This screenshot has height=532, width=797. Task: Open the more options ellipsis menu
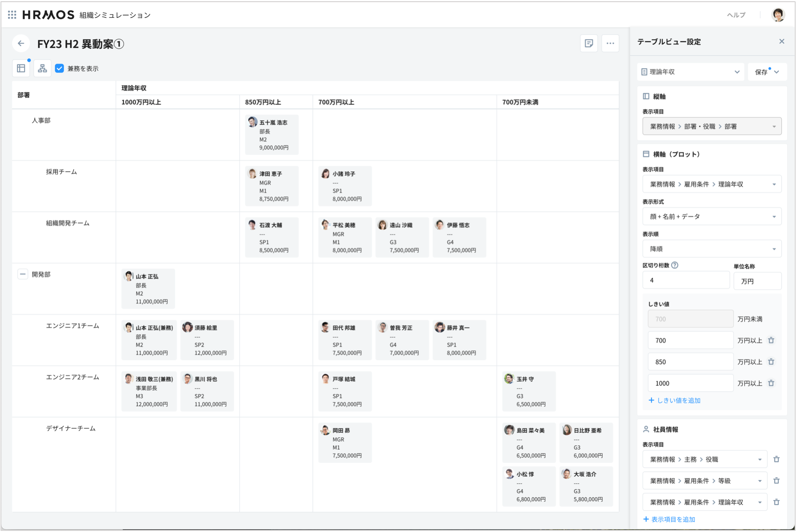(610, 43)
